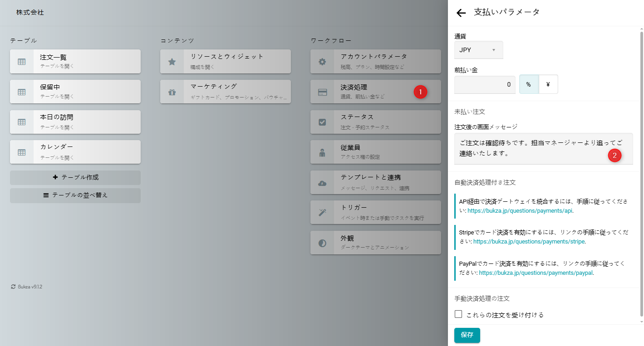Screen dimensions: 644x346
Task: Open テンプレートと連携 settings
Action: (376, 182)
